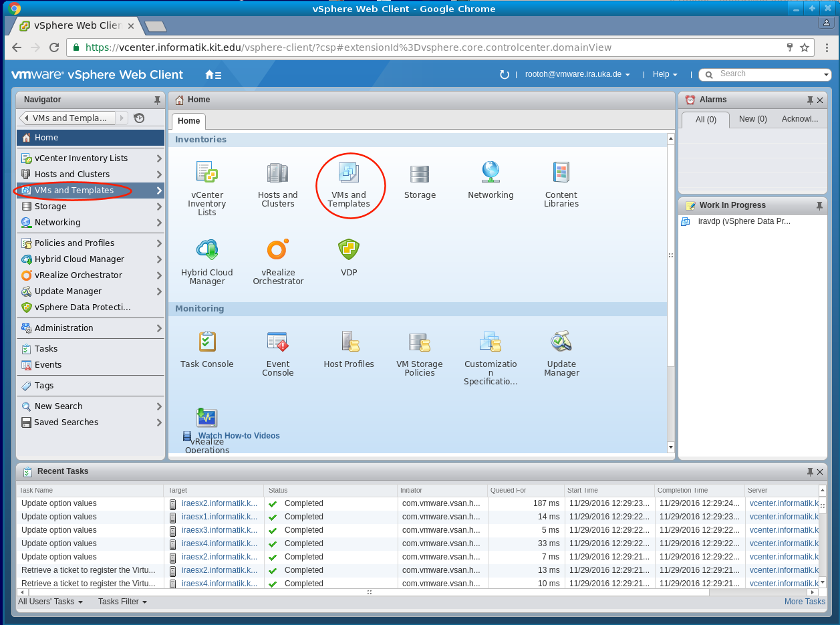Open Event Console monitoring icon
Screen dimensions: 840x625
pyautogui.click(x=278, y=342)
